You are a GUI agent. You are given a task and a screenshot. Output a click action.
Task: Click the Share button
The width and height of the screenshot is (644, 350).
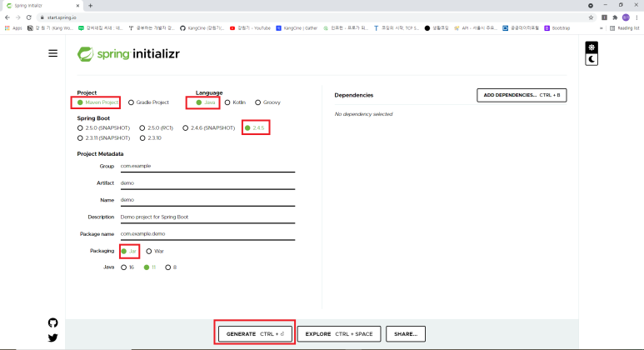click(x=406, y=334)
